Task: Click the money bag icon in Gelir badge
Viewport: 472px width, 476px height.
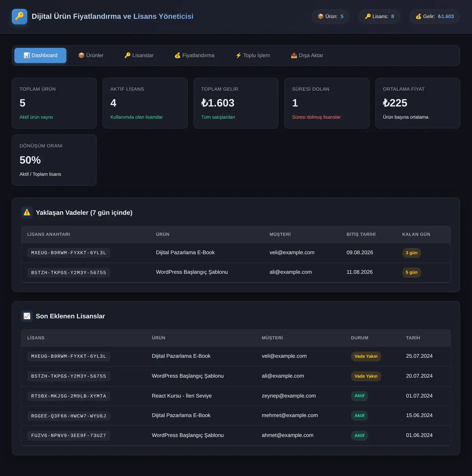Action: pyautogui.click(x=419, y=17)
